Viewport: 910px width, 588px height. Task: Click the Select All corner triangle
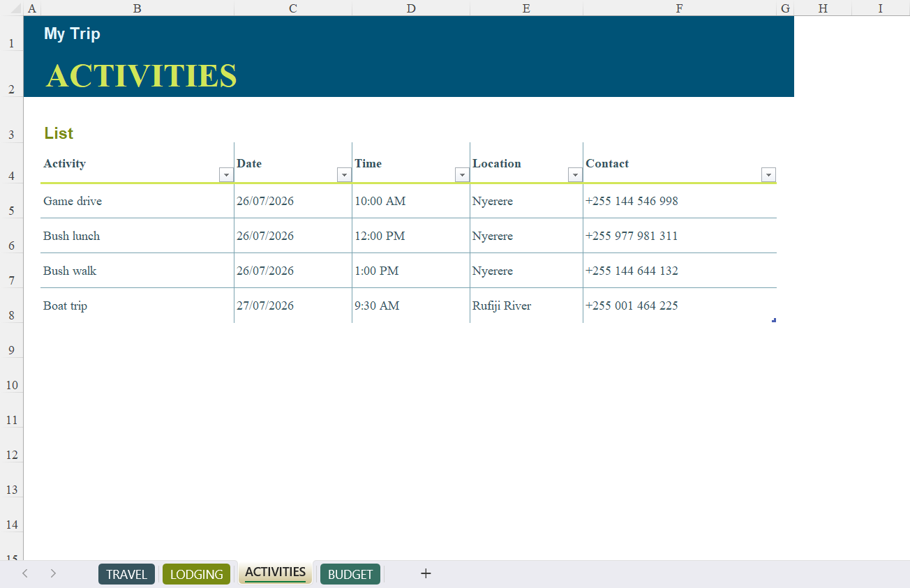(x=15, y=8)
